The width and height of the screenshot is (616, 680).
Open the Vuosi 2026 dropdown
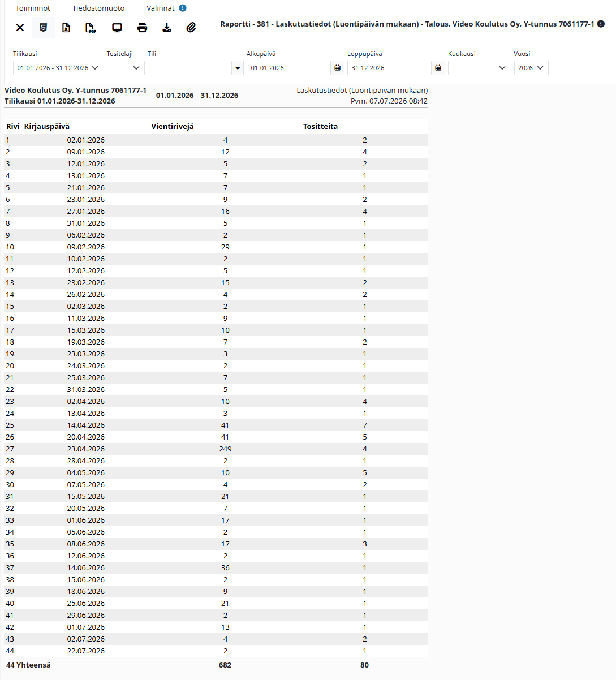tap(531, 68)
